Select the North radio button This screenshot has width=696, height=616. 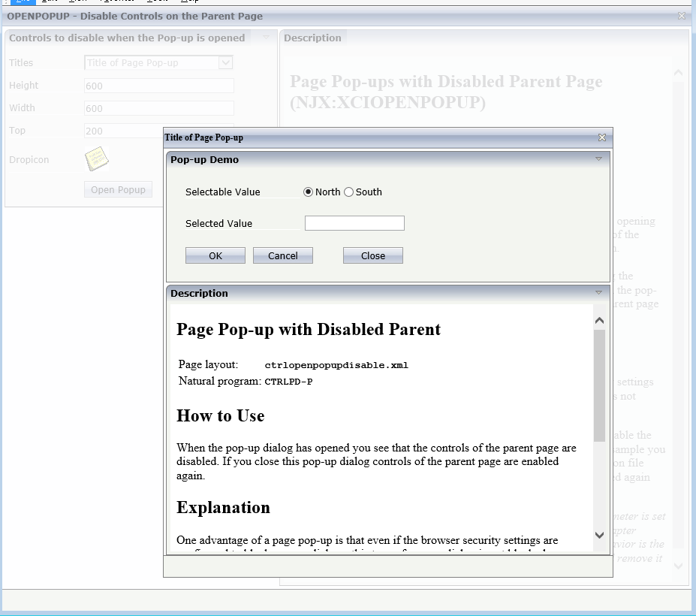pyautogui.click(x=308, y=192)
